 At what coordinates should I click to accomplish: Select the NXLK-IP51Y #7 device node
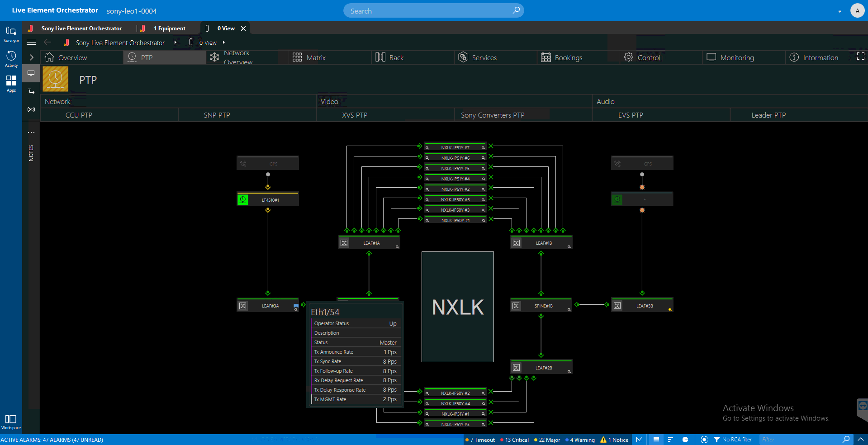click(455, 147)
